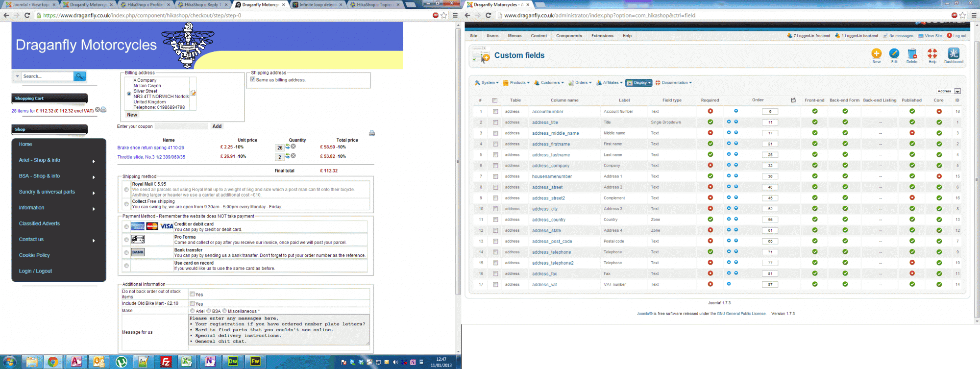Open the Products dropdown menu

(516, 83)
